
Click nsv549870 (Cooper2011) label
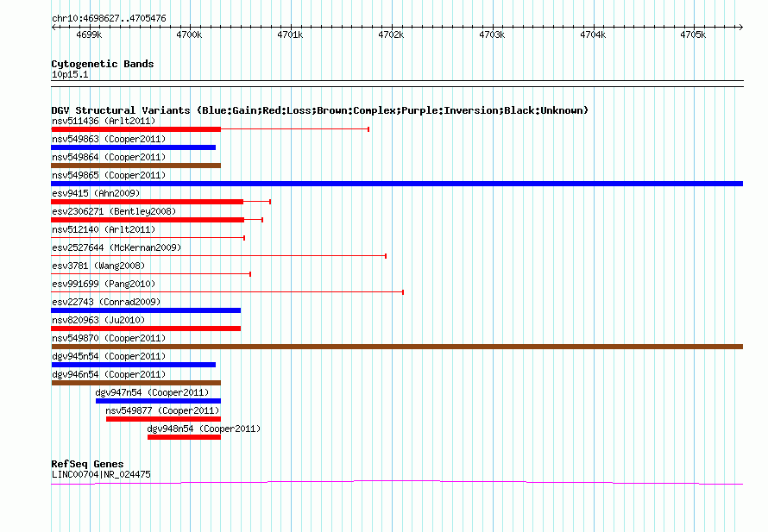(x=109, y=338)
